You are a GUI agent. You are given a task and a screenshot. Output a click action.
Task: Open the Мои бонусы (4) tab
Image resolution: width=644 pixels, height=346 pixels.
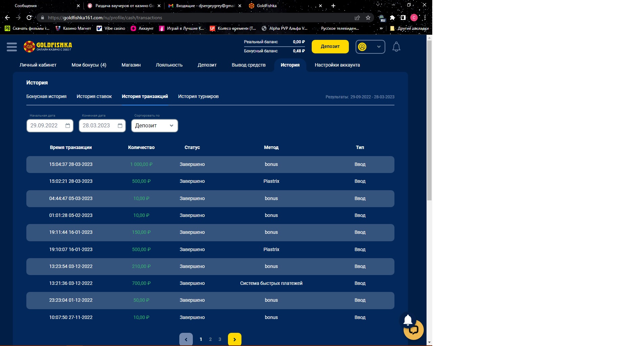point(89,65)
